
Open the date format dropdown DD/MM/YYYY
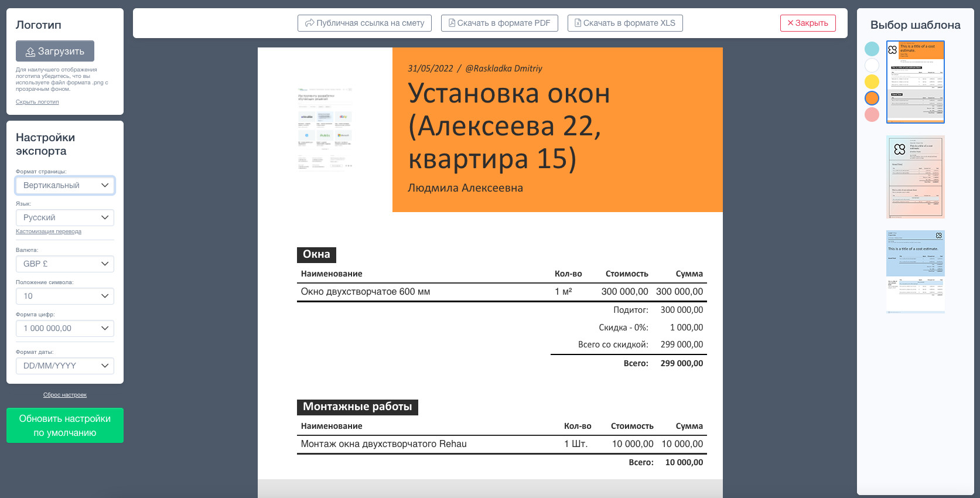coord(65,366)
